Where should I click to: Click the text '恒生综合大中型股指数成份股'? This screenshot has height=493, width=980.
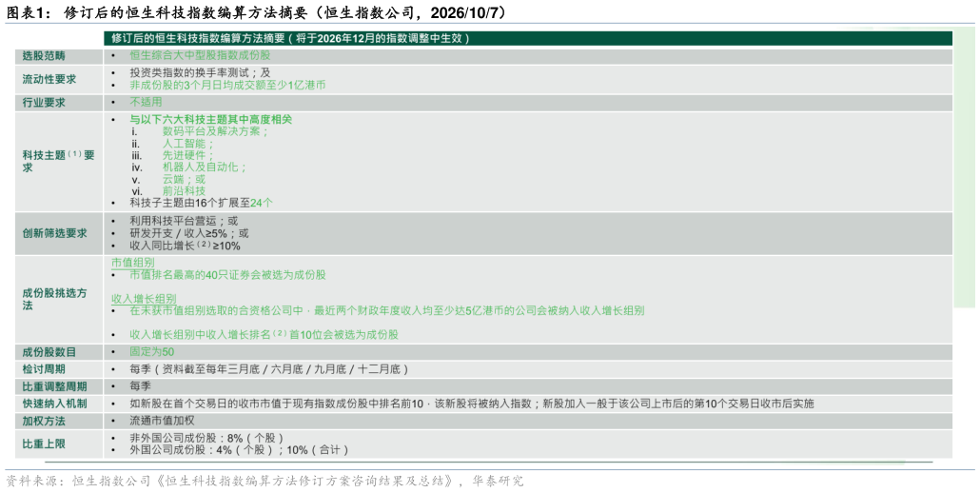pos(200,55)
